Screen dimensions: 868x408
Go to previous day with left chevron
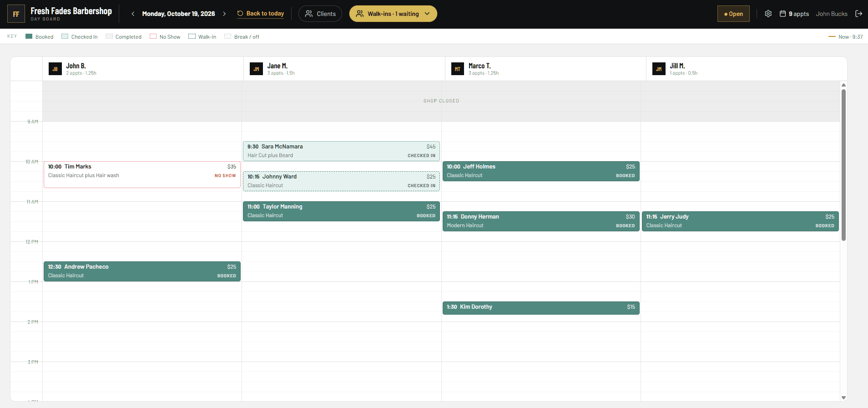point(133,14)
